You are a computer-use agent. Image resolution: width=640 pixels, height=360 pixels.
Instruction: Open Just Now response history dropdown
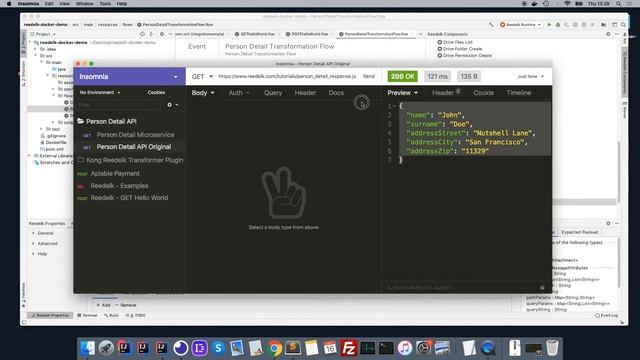tap(530, 77)
